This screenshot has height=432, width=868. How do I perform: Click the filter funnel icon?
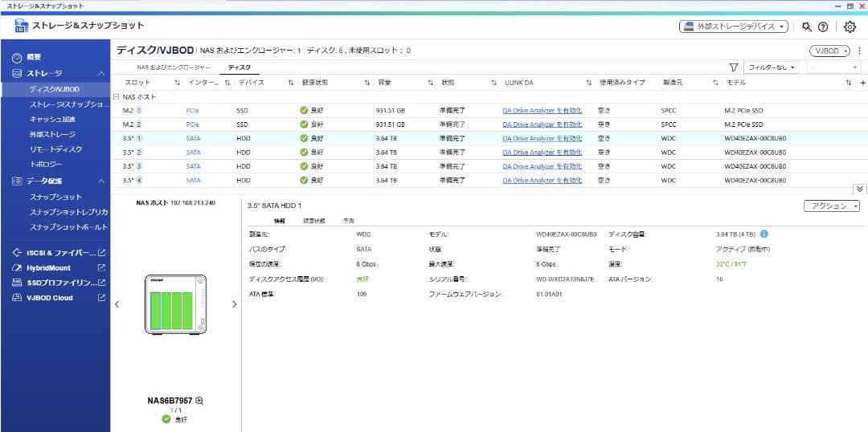coord(734,67)
